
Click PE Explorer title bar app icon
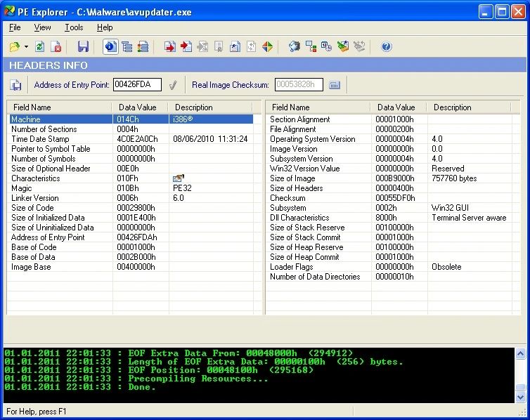pyautogui.click(x=9, y=11)
